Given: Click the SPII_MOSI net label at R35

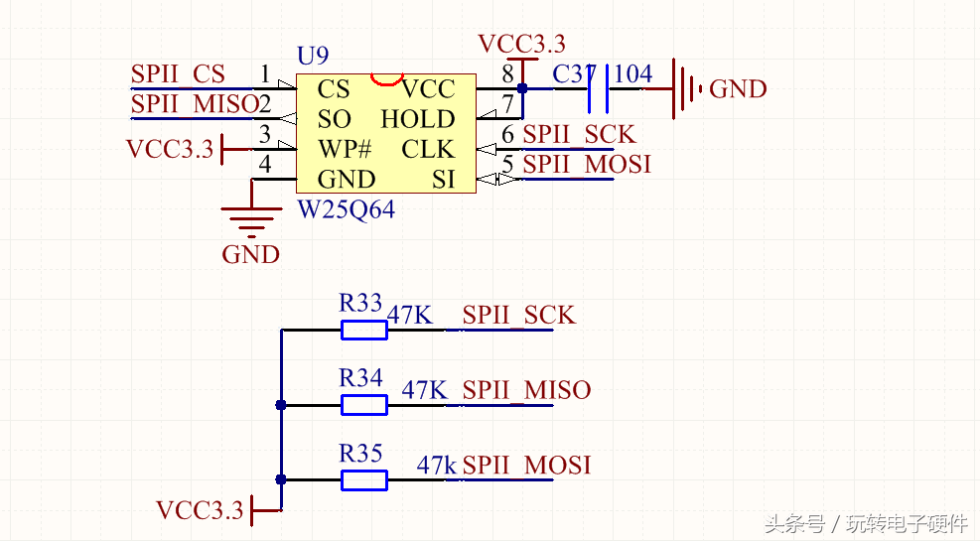Looking at the screenshot, I should pyautogui.click(x=527, y=466).
